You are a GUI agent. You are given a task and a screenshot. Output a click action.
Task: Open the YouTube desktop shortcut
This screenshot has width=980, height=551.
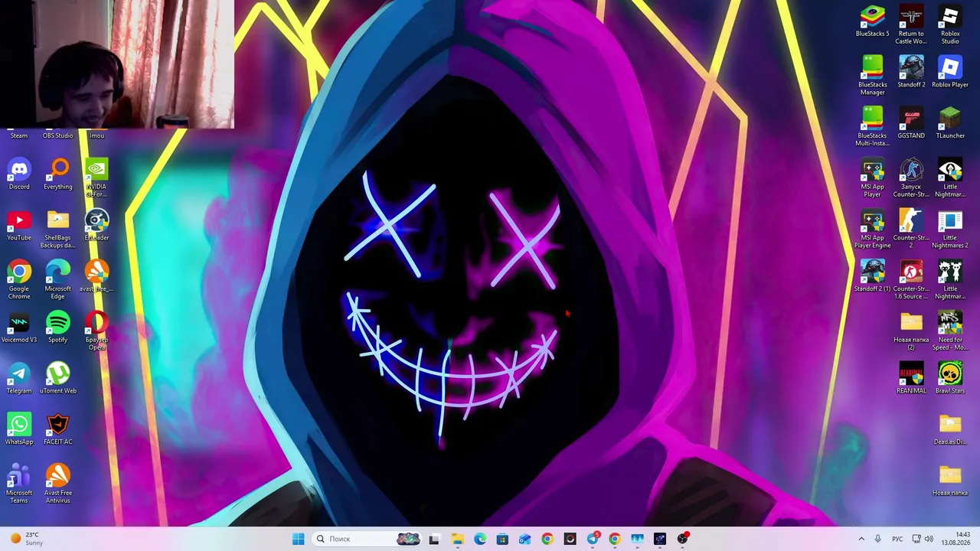19,226
